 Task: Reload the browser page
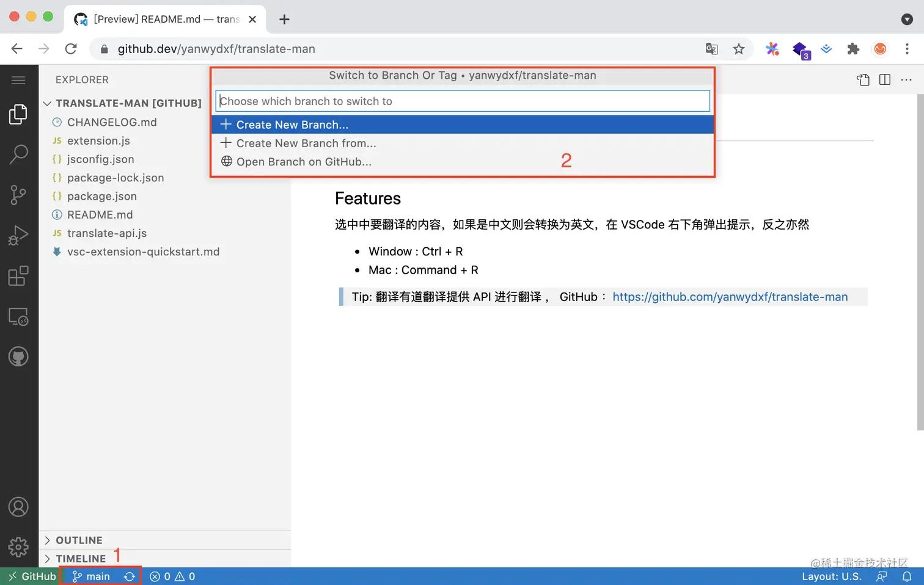(71, 49)
